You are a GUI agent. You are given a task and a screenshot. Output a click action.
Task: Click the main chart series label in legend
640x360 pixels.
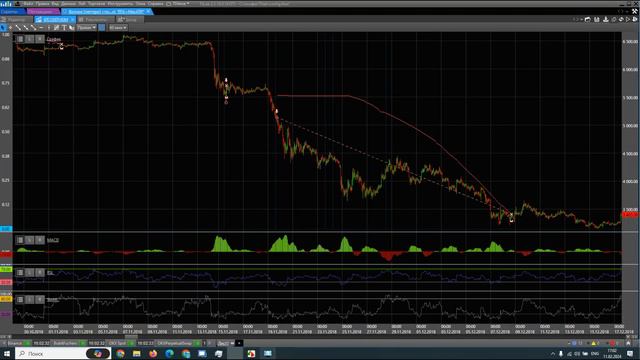(54, 39)
